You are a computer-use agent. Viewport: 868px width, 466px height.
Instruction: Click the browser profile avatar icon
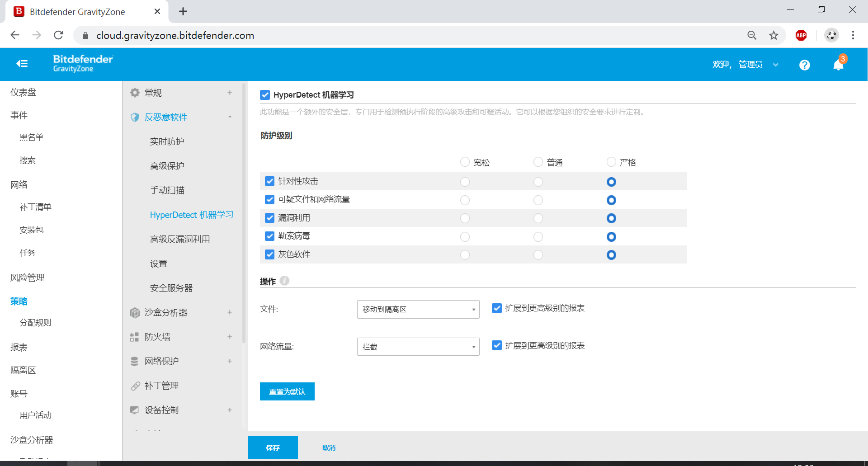point(831,35)
